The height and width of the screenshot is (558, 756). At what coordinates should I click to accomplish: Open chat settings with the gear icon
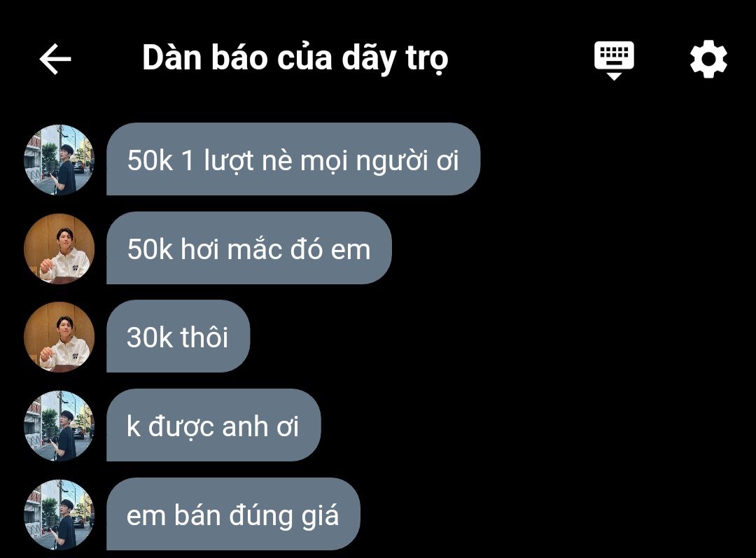point(708,60)
